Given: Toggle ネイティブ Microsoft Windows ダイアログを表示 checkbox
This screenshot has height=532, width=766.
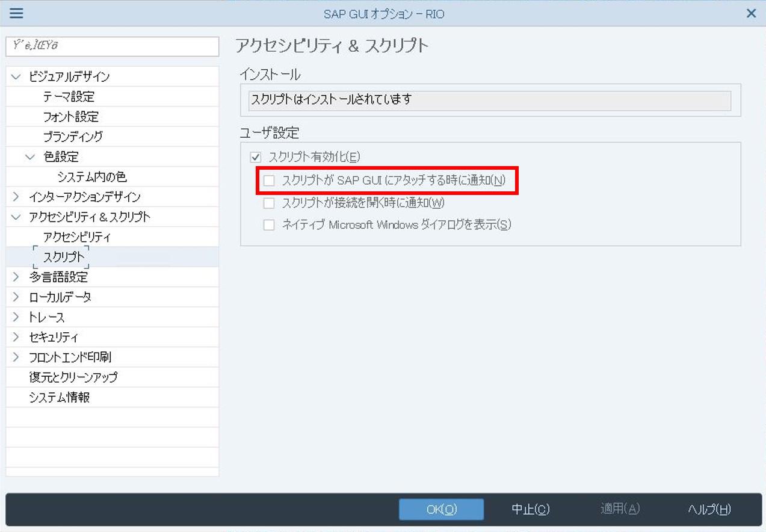Looking at the screenshot, I should pyautogui.click(x=269, y=225).
